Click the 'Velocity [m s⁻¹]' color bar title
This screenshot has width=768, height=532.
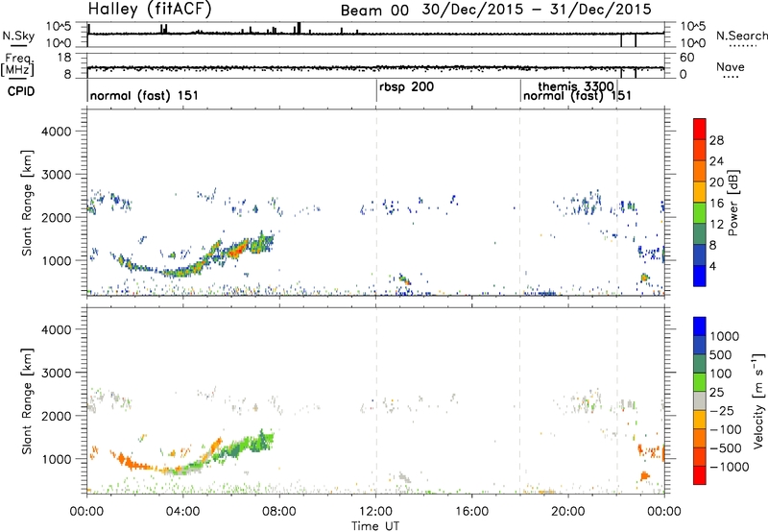pos(758,400)
